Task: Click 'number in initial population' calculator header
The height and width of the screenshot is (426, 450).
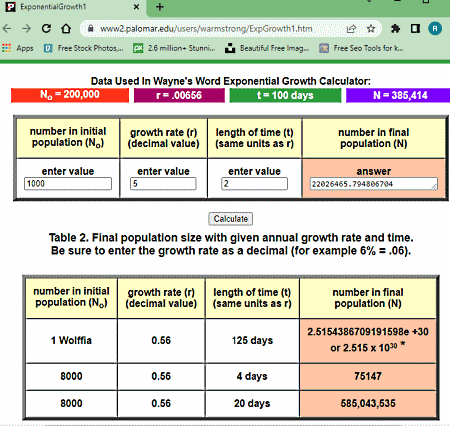Action: 68,137
